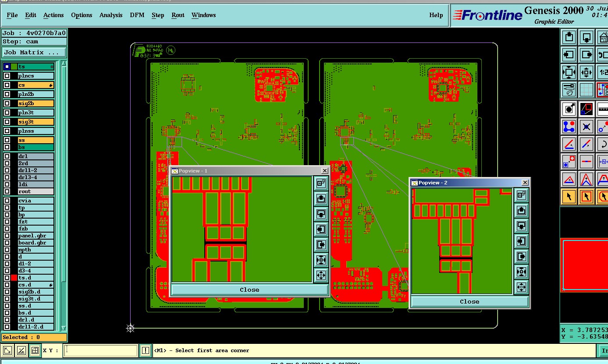Click pan up icon in Popview - 1
608x364 pixels.
click(x=321, y=199)
